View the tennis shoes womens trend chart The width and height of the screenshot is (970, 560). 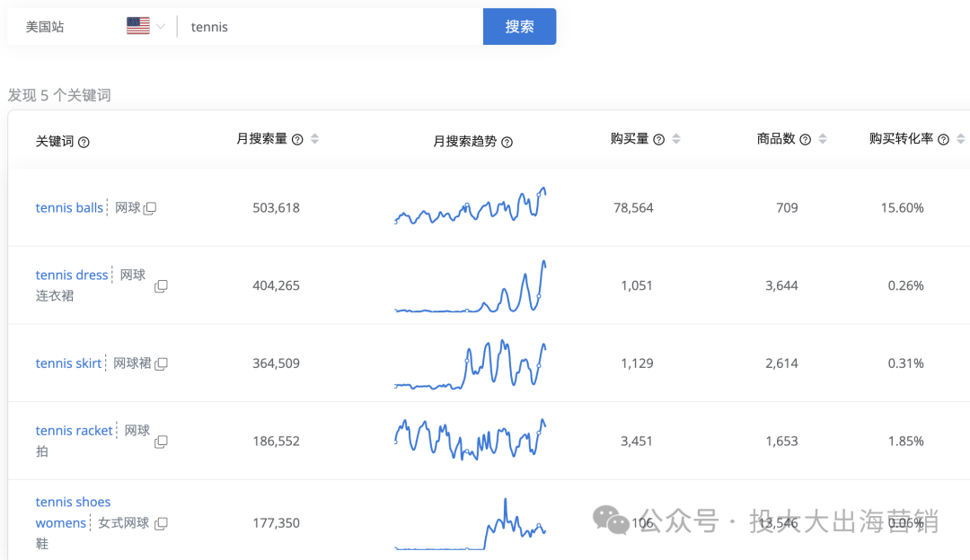(x=470, y=523)
